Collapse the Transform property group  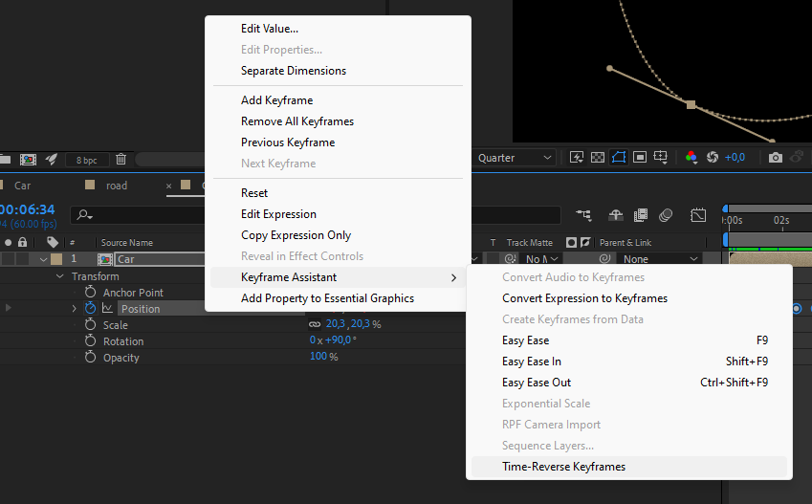[59, 276]
